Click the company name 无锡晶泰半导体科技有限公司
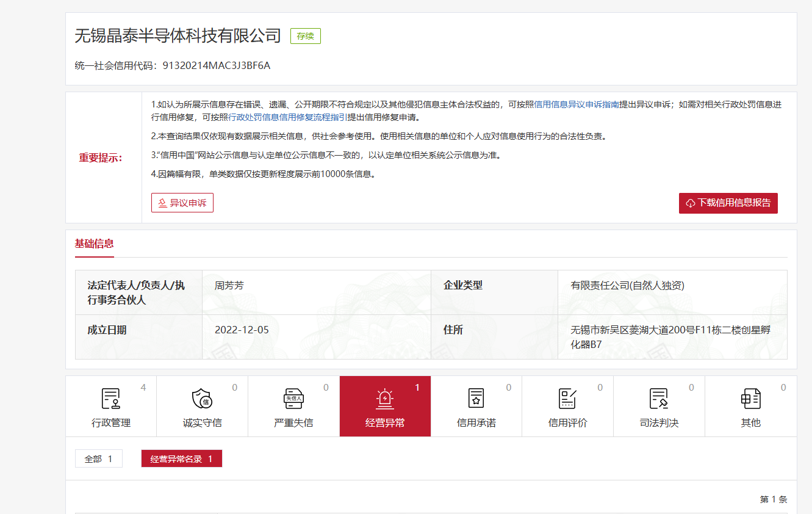 (x=178, y=36)
